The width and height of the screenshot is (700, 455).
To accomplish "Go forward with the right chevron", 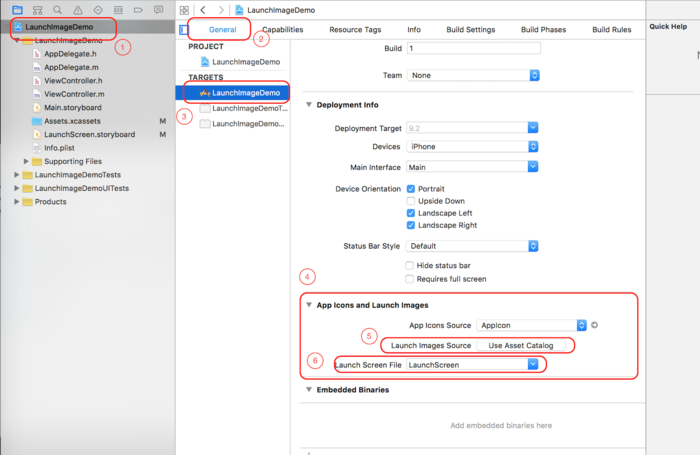I will (221, 10).
